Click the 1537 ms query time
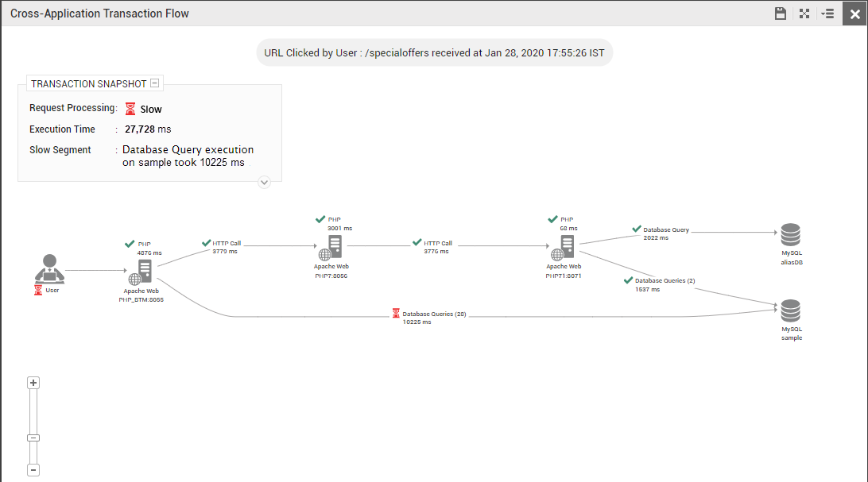The image size is (868, 482). [x=647, y=290]
